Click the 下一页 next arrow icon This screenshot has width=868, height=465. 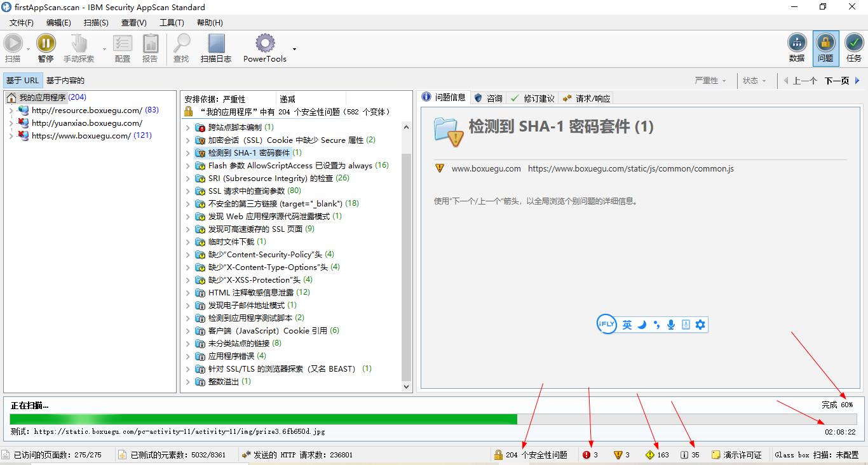858,81
